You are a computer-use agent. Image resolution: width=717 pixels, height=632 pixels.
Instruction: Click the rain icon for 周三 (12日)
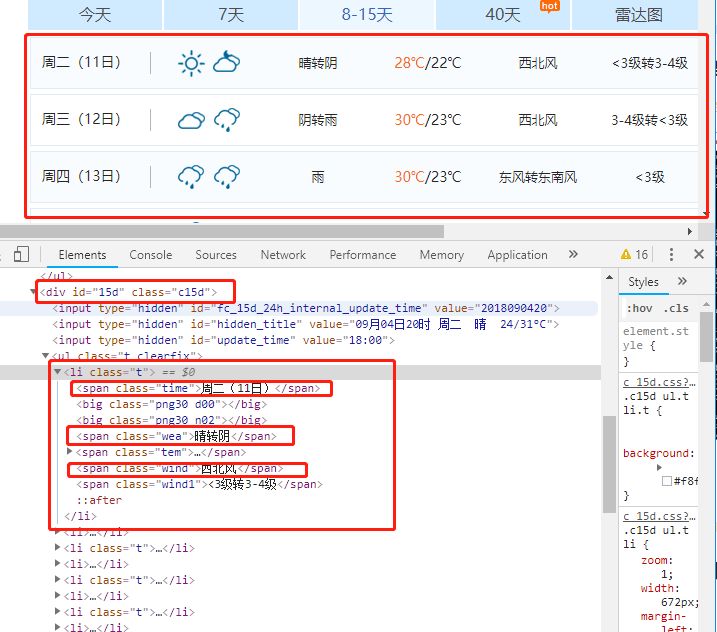pyautogui.click(x=227, y=120)
